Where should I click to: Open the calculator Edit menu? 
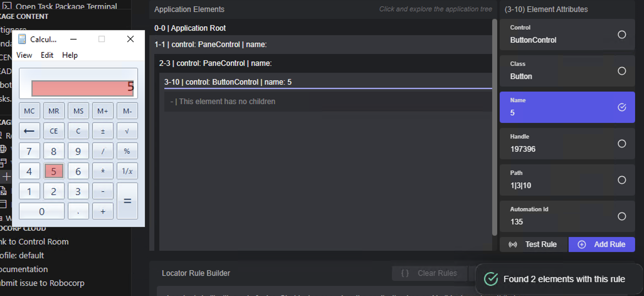(x=47, y=55)
